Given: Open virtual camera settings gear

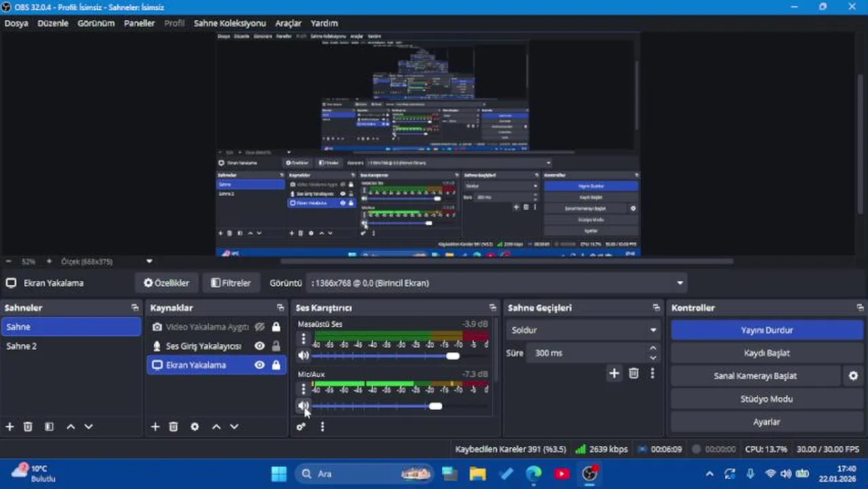Looking at the screenshot, I should tap(853, 376).
